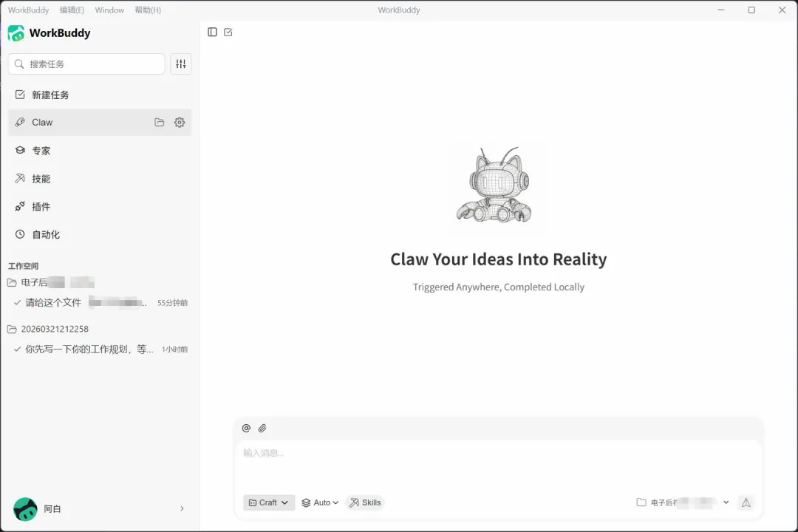
Task: Click the new task icon beside sidebar toggle
Action: tap(228, 32)
